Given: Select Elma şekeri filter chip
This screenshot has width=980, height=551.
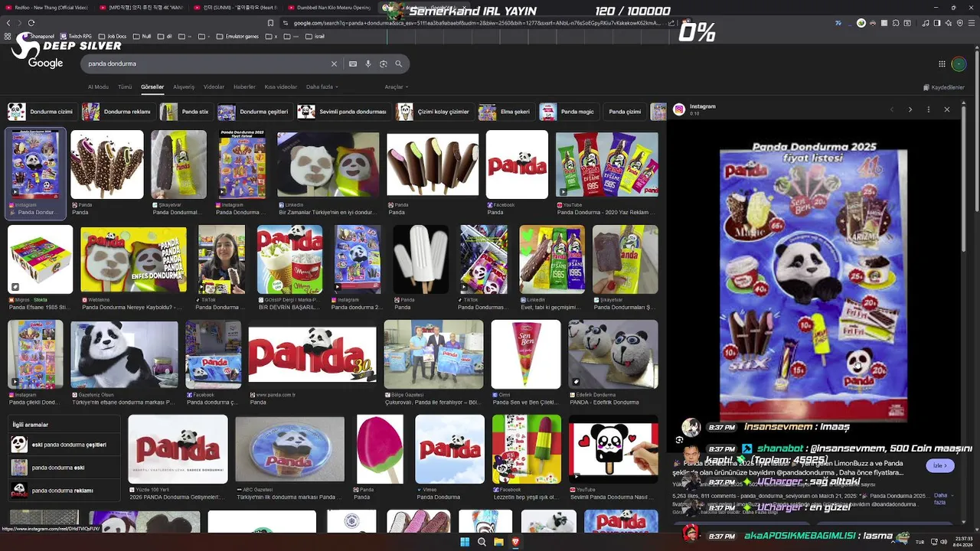Looking at the screenshot, I should pos(505,112).
